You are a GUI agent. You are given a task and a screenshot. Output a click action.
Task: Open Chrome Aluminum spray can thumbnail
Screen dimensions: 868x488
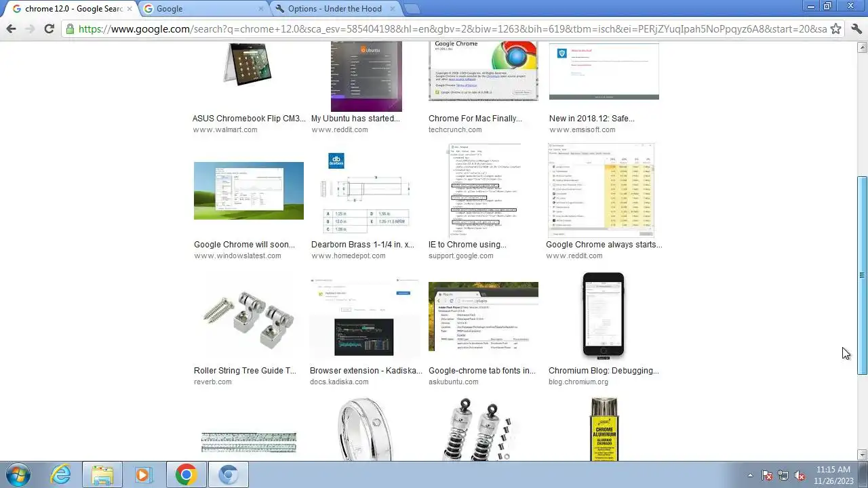[604, 429]
